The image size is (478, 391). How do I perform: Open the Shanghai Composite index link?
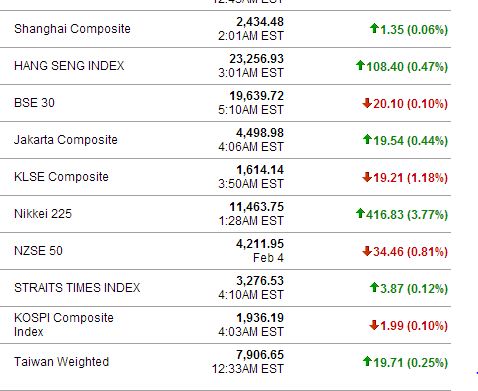[72, 29]
